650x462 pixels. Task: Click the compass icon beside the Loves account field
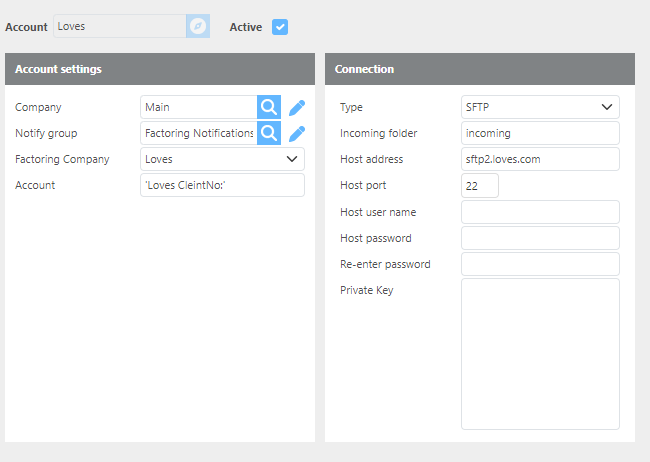click(198, 26)
